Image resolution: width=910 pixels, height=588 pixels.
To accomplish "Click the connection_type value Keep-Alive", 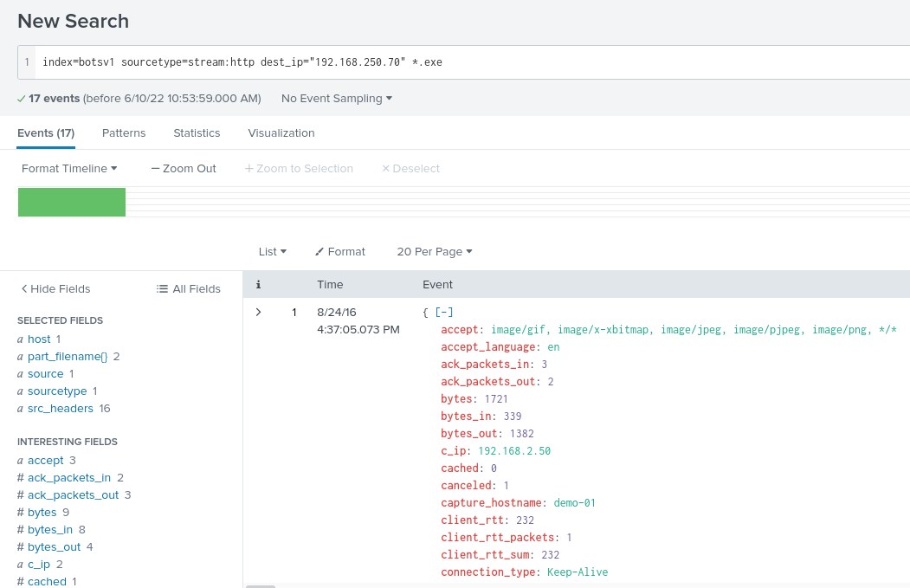I will pyautogui.click(x=578, y=572).
